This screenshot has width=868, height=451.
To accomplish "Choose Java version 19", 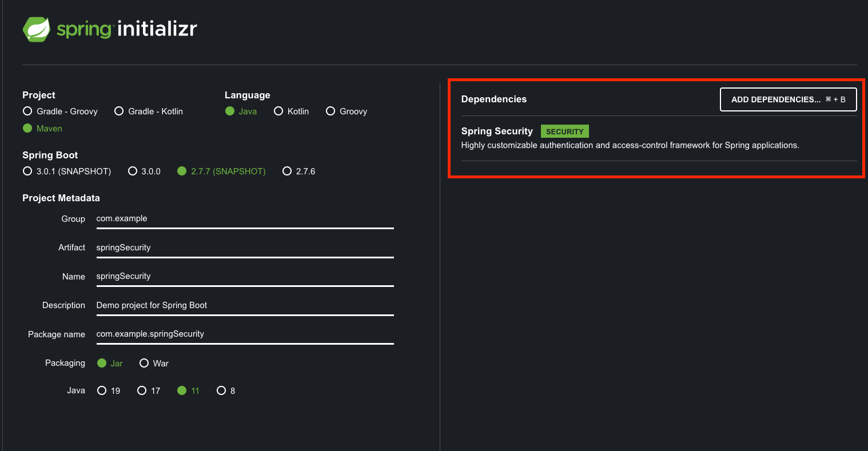I will click(109, 391).
